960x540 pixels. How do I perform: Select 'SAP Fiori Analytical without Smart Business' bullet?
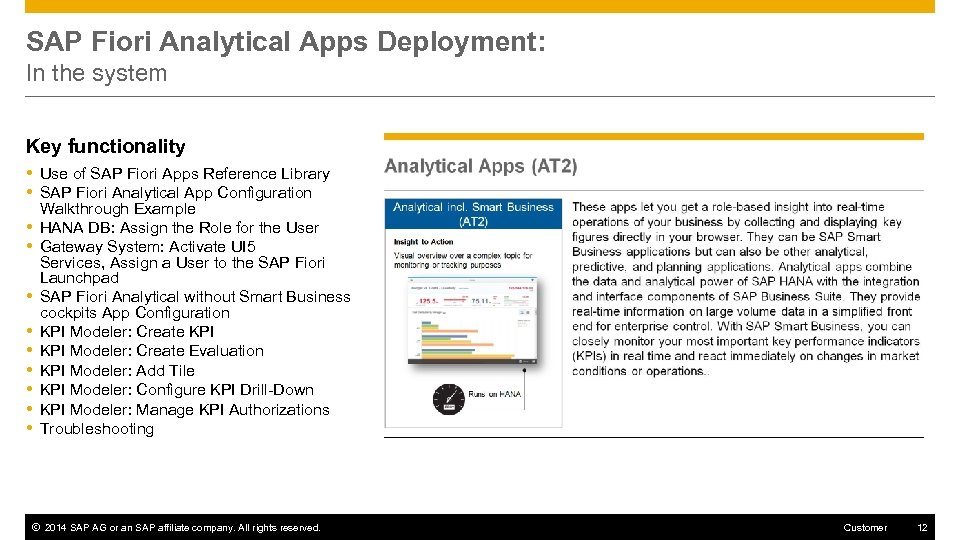coord(195,304)
